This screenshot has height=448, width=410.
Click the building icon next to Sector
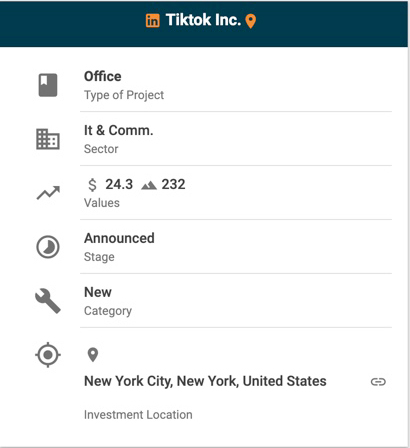click(x=48, y=139)
